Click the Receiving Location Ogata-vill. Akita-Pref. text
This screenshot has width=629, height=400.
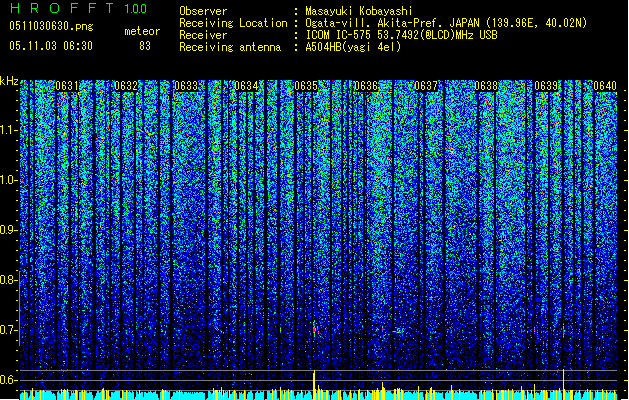pos(446,23)
